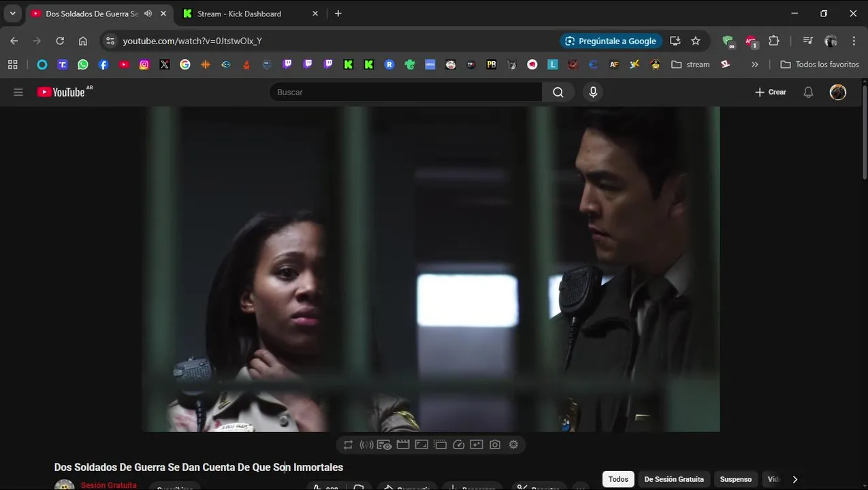Image resolution: width=868 pixels, height=490 pixels.
Task: Click the video player area
Action: click(431, 269)
